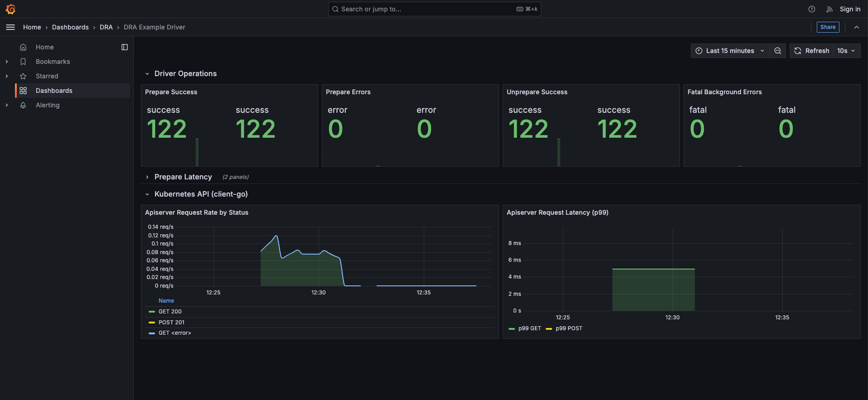Open the help question mark icon
The height and width of the screenshot is (400, 868).
[x=812, y=9]
